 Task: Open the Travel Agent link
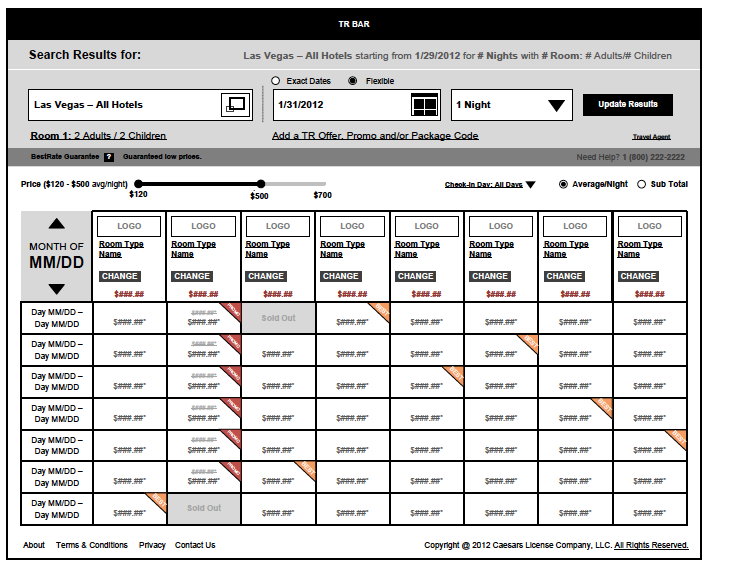click(x=651, y=137)
